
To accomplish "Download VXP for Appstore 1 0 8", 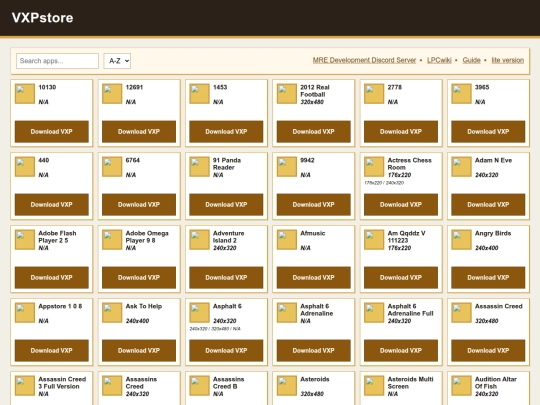I will coord(52,351).
